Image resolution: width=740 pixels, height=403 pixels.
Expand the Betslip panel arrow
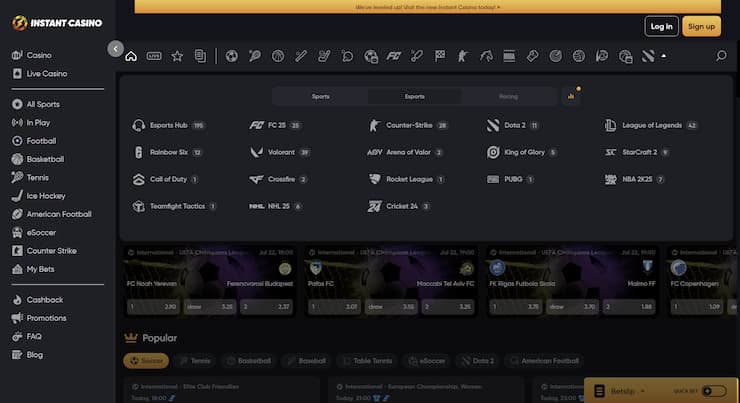[642, 391]
